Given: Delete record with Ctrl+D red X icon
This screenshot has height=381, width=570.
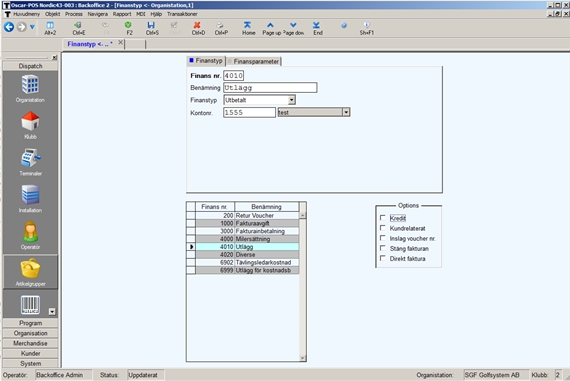Looking at the screenshot, I should point(197,25).
